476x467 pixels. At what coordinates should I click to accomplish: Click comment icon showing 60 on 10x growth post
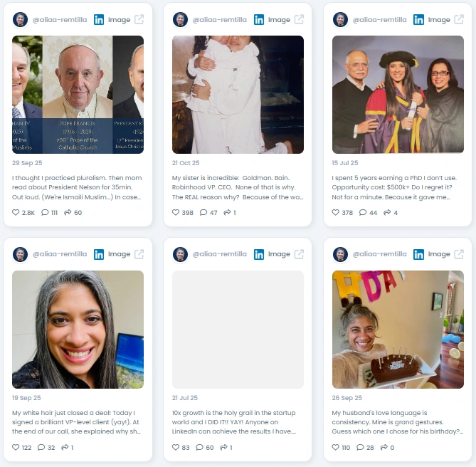click(199, 447)
